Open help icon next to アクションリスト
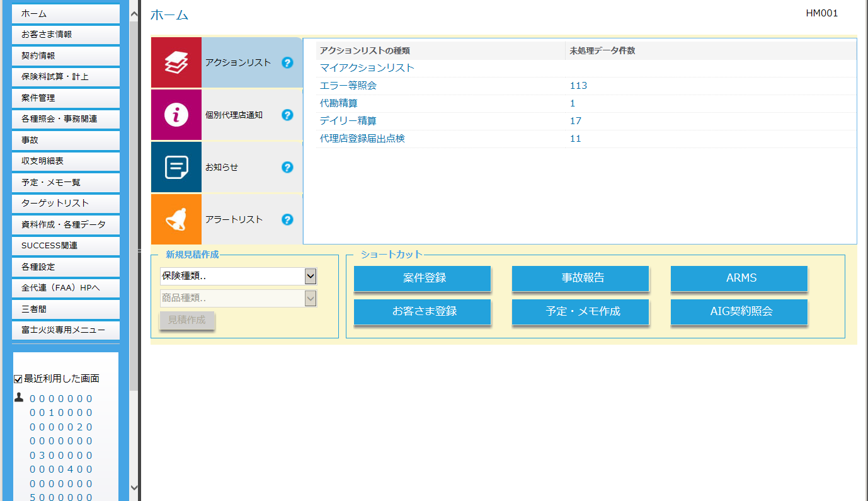The image size is (868, 501). [287, 62]
